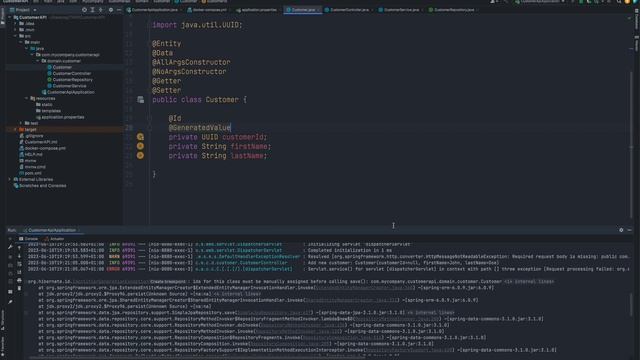Click the select opened file target icon
Image resolution: width=640 pixels, height=360 pixels.
(84, 10)
